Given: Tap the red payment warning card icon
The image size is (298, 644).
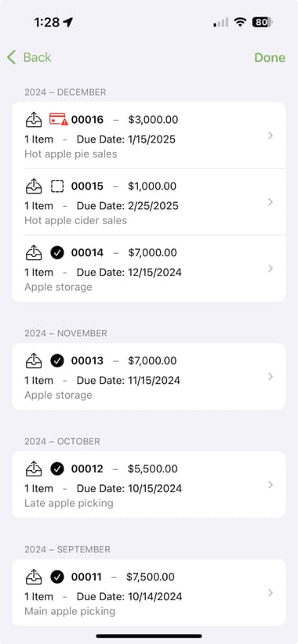Looking at the screenshot, I should pos(58,120).
